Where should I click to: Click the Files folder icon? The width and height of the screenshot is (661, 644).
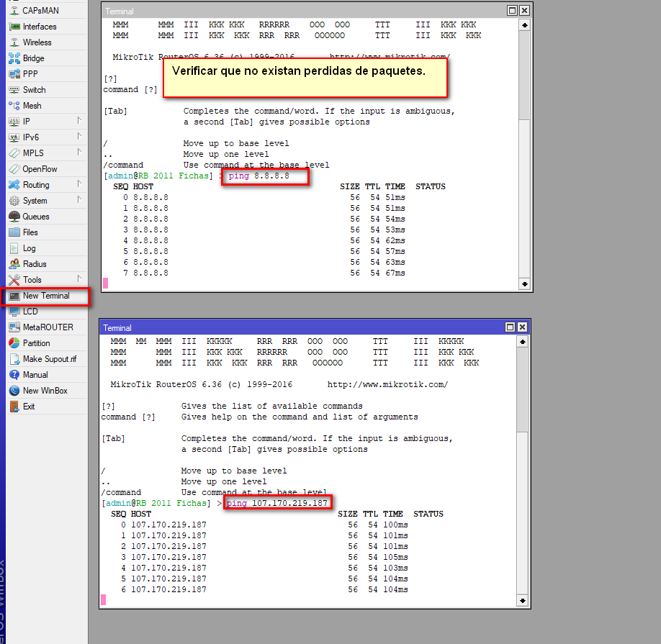click(x=14, y=232)
